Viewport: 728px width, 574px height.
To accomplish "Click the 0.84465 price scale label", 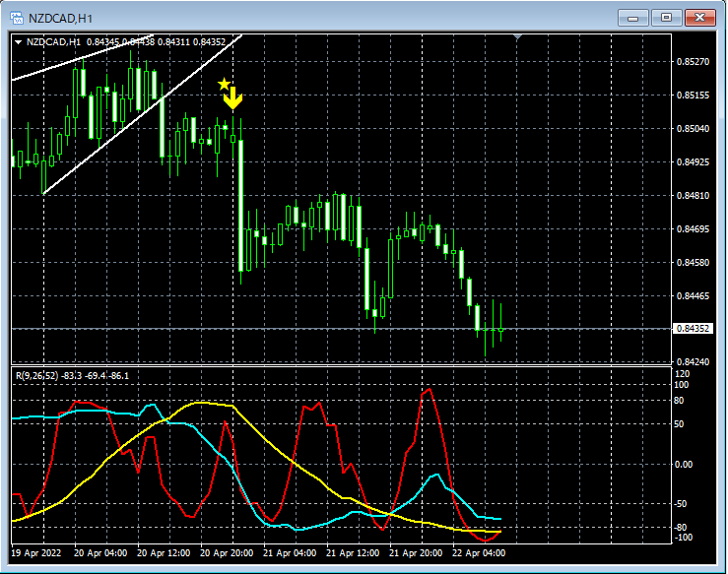I will [x=693, y=295].
